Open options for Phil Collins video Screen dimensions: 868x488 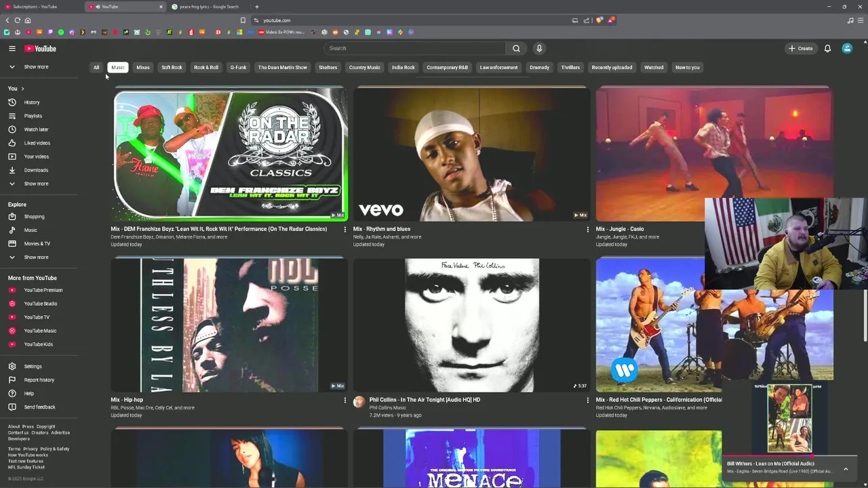(587, 400)
